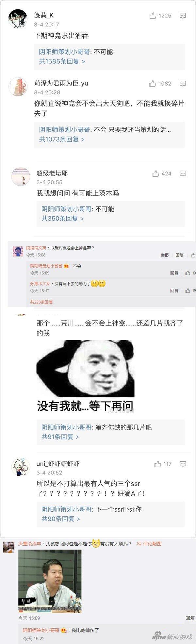Click 举报 on 段段段文英's comment
196x644 pixels.
[x=165, y=255]
